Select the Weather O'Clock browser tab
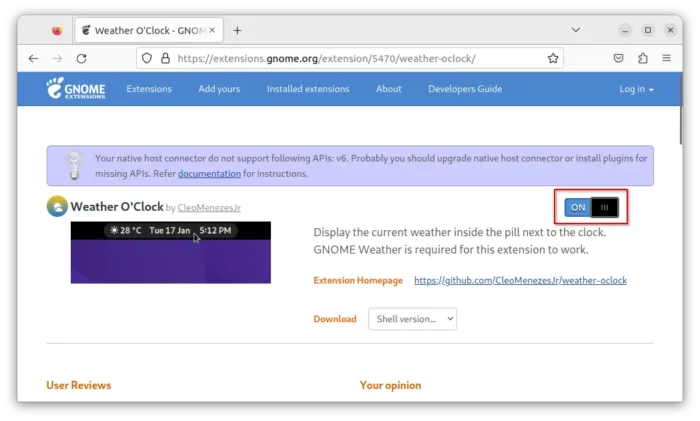The image size is (700, 421). click(x=149, y=30)
